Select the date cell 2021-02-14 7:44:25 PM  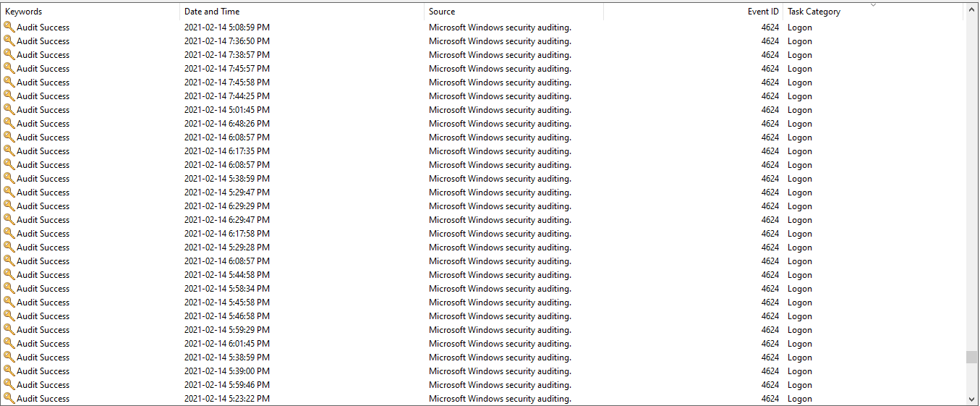227,96
